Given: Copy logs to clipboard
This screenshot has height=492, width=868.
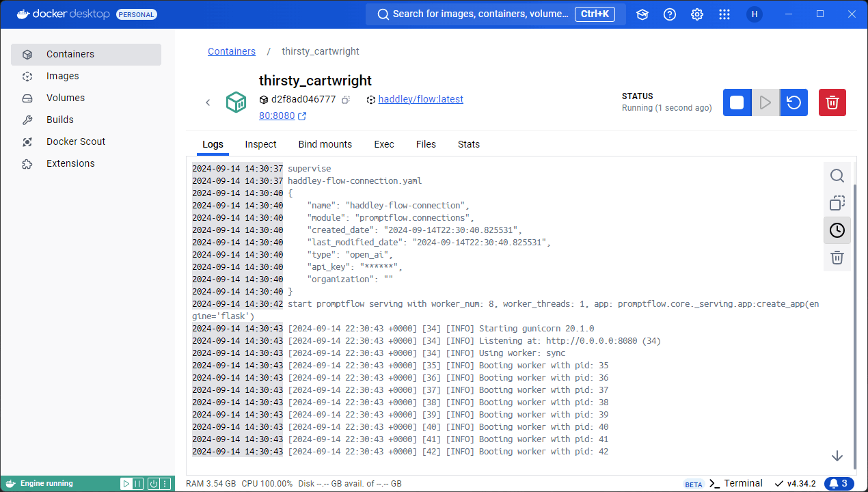Looking at the screenshot, I should (837, 204).
